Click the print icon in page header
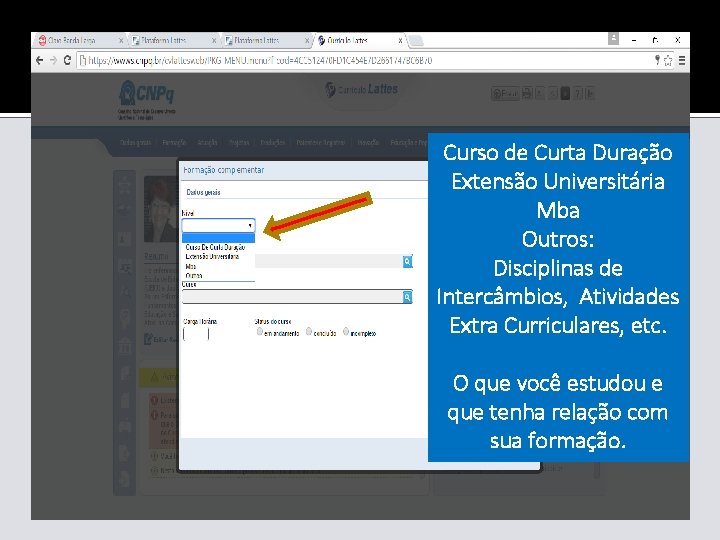Screen dimensions: 720x540 [527, 93]
